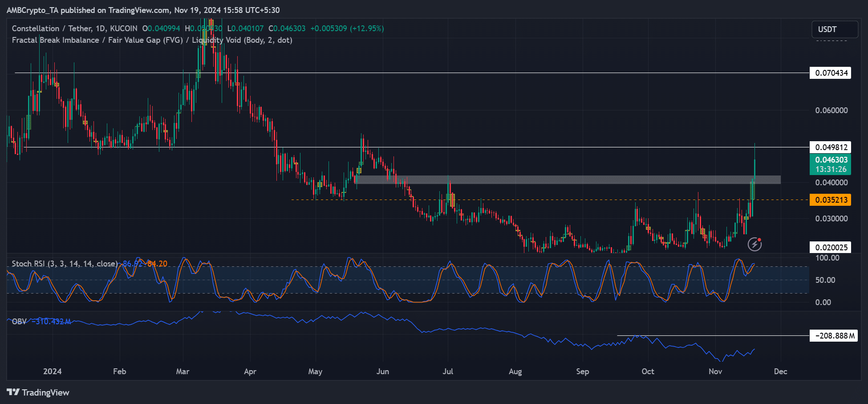Click the 100.00 Stoch RSI axis value
The height and width of the screenshot is (404, 868).
(x=827, y=258)
